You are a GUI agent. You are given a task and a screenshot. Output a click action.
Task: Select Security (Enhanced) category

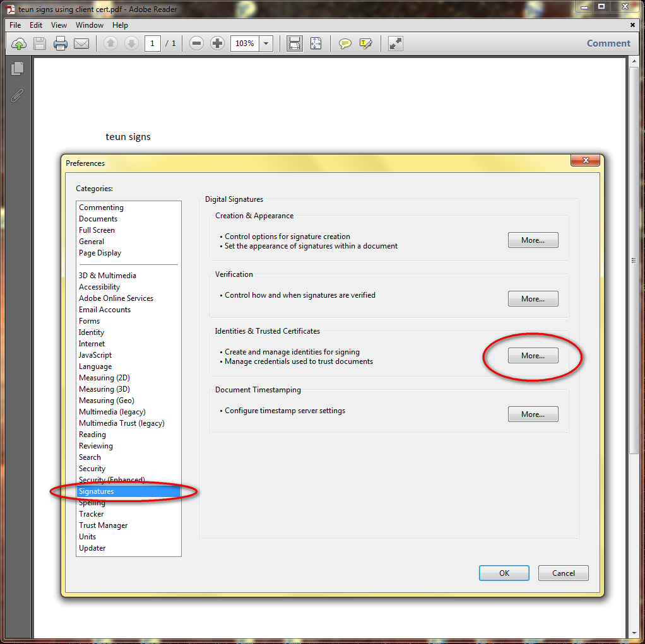coord(112,480)
